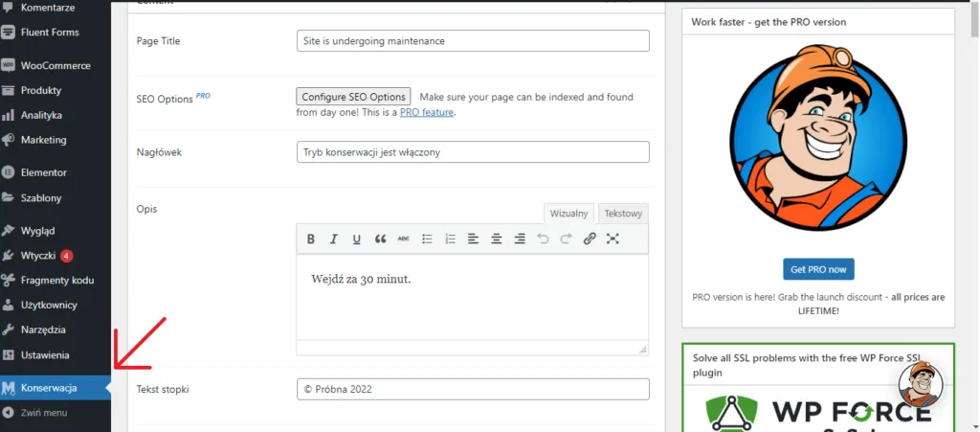Click the Fragmenty kodu scissors icon
Screen dimensions: 980x432
[x=8, y=280]
